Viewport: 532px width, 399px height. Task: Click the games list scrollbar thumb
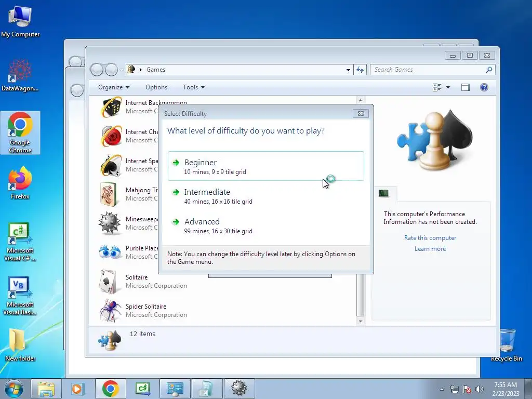(x=361, y=295)
